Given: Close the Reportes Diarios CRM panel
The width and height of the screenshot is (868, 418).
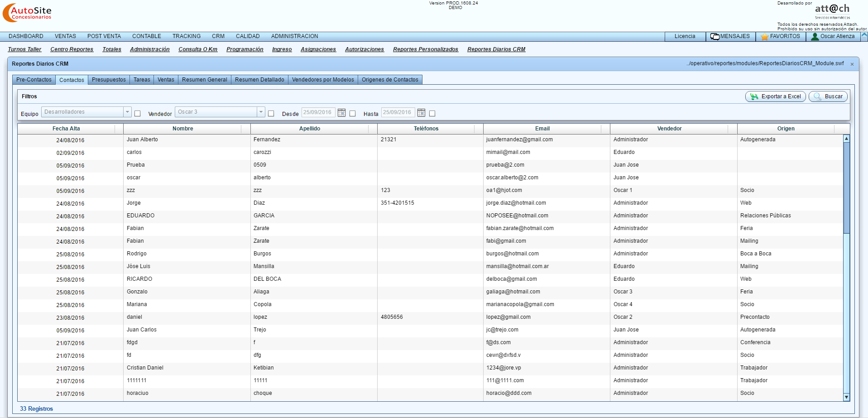Looking at the screenshot, I should tap(852, 64).
